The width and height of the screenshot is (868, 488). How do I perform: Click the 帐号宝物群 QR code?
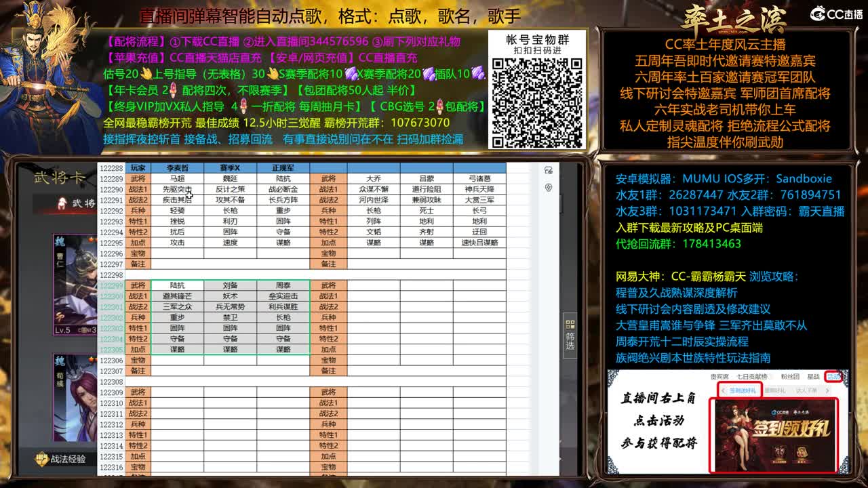pos(537,102)
